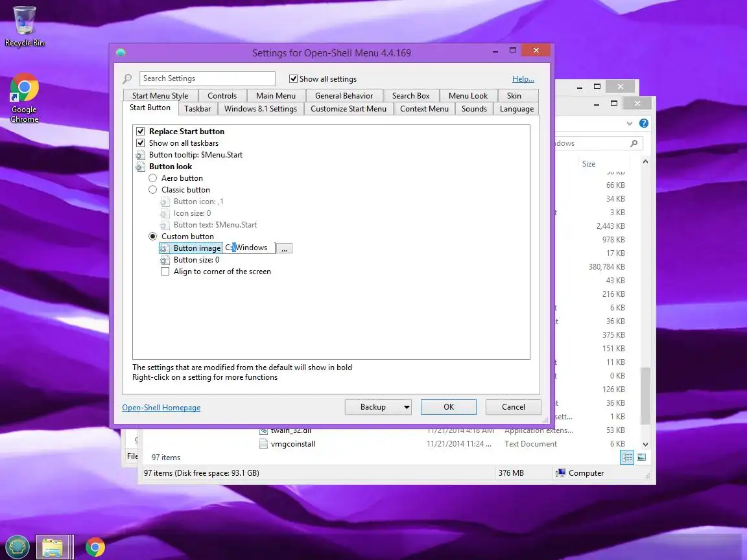747x560 pixels.
Task: Click the help icon in the Explorer window
Action: [644, 123]
